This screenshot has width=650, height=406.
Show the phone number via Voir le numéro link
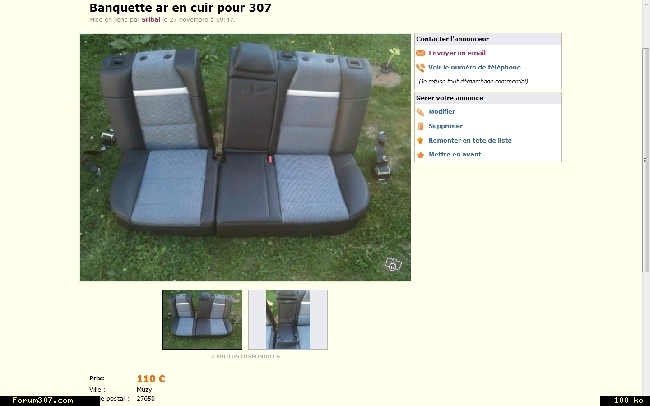474,67
